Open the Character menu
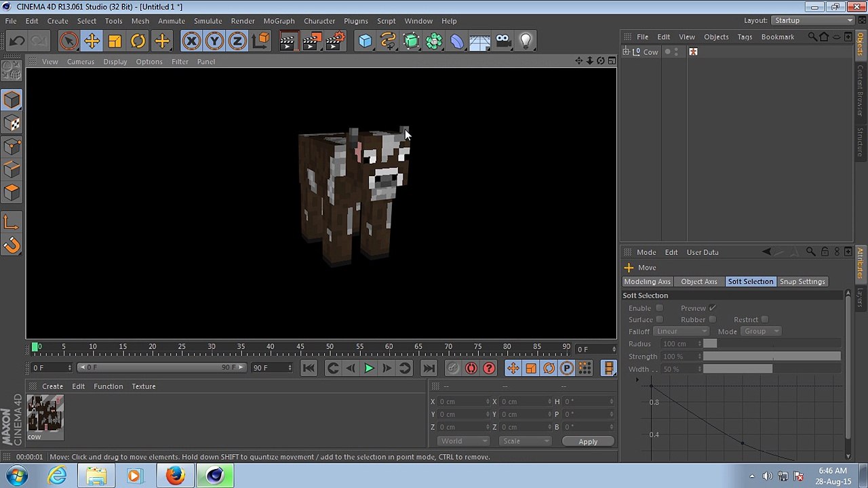The height and width of the screenshot is (488, 868). pos(319,21)
